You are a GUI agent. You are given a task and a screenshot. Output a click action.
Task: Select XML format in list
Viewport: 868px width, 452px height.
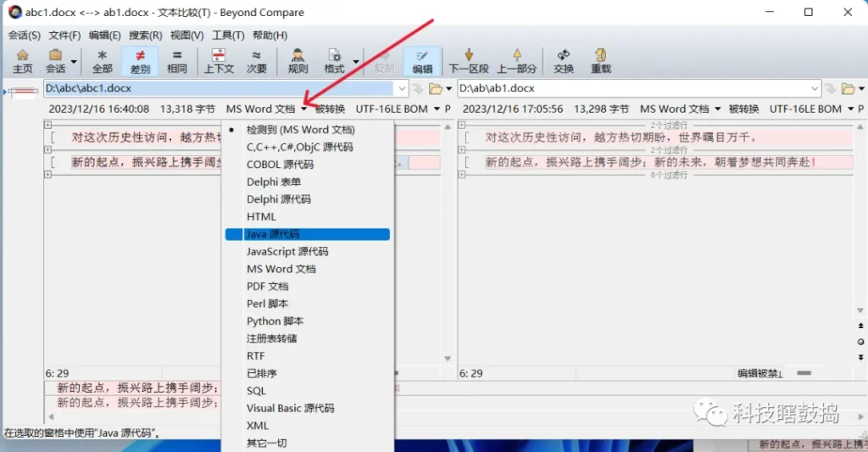click(308, 426)
